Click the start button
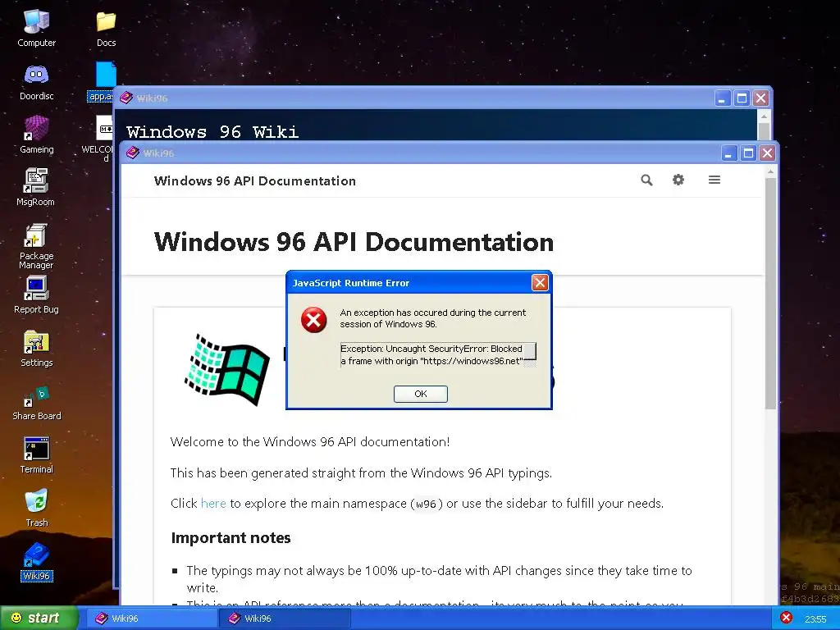Screen dimensions: 840x630 coord(39,618)
